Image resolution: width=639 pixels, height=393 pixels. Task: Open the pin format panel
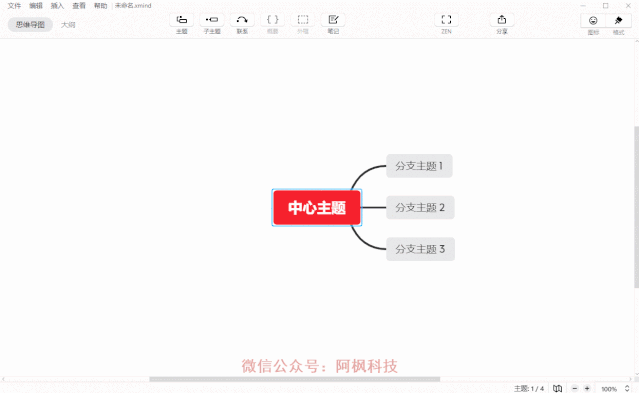click(x=618, y=20)
